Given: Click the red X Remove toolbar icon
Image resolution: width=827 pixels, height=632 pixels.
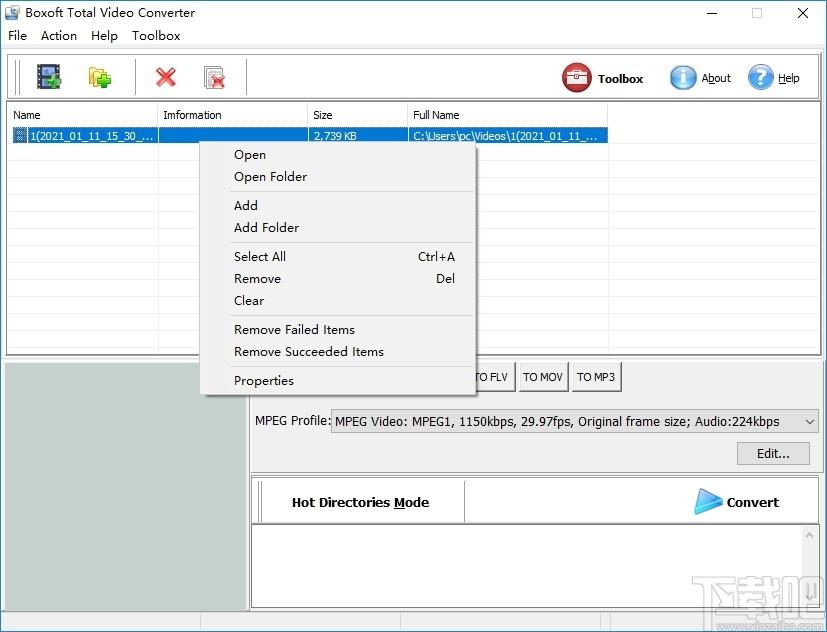Looking at the screenshot, I should tap(166, 77).
